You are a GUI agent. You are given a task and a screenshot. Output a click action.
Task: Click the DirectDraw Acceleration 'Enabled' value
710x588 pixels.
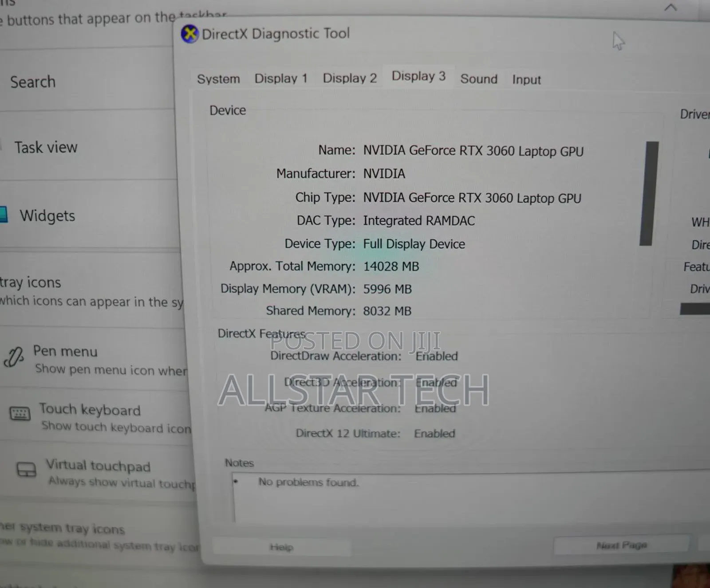pyautogui.click(x=437, y=356)
